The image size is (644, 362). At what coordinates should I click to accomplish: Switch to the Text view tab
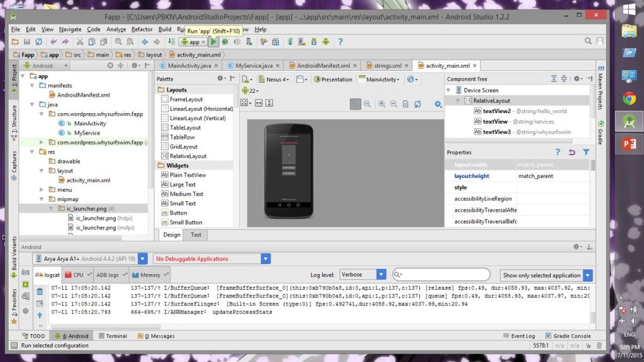[196, 234]
